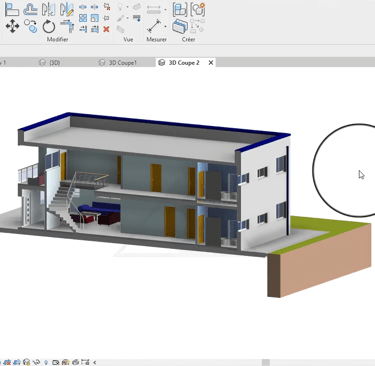This screenshot has height=366, width=375.
Task: Close the 3D Coupe 2 tab
Action: pos(211,62)
